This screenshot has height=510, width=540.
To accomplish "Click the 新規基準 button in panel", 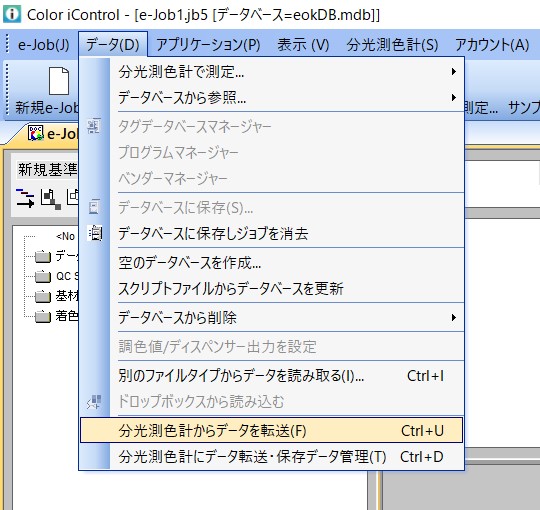I will tap(47, 170).
